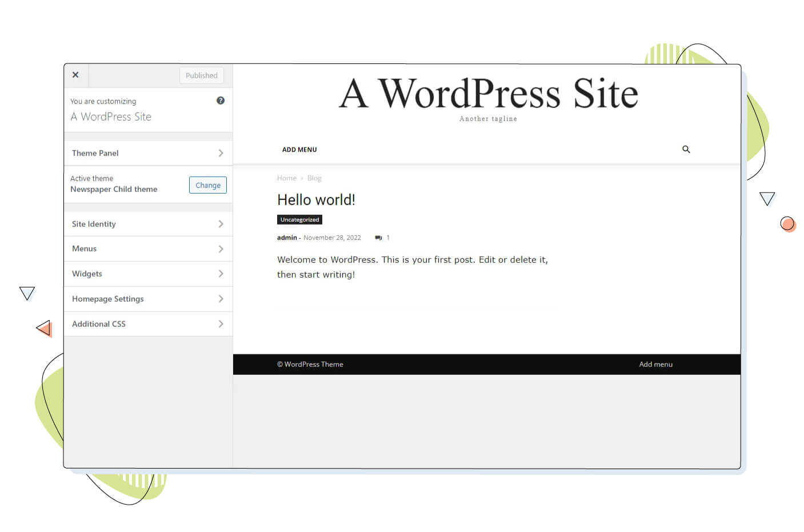Click the November 28, 2022 date
Viewport: 804px width, 532px height.
coord(332,238)
